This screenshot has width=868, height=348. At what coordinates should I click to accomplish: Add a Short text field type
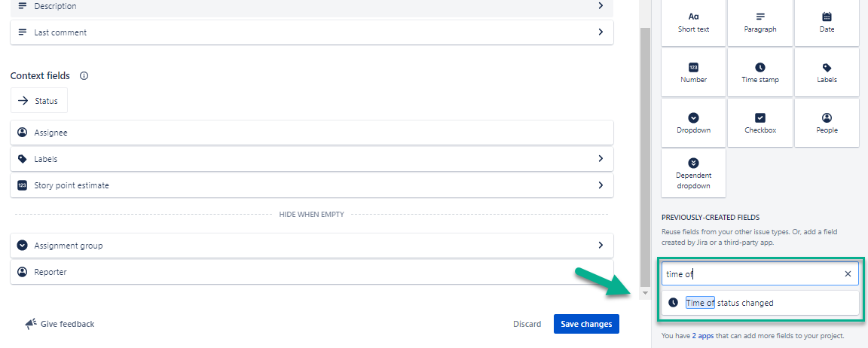[x=693, y=23]
